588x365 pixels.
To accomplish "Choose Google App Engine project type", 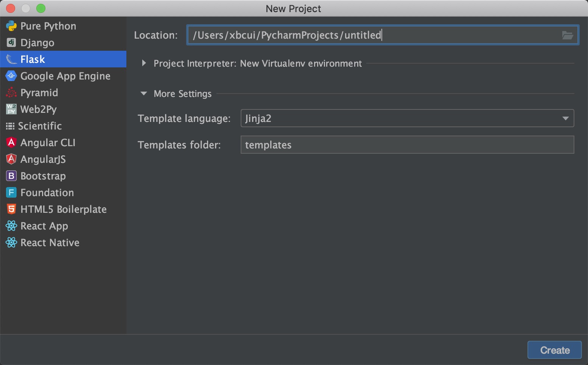I will coord(63,76).
